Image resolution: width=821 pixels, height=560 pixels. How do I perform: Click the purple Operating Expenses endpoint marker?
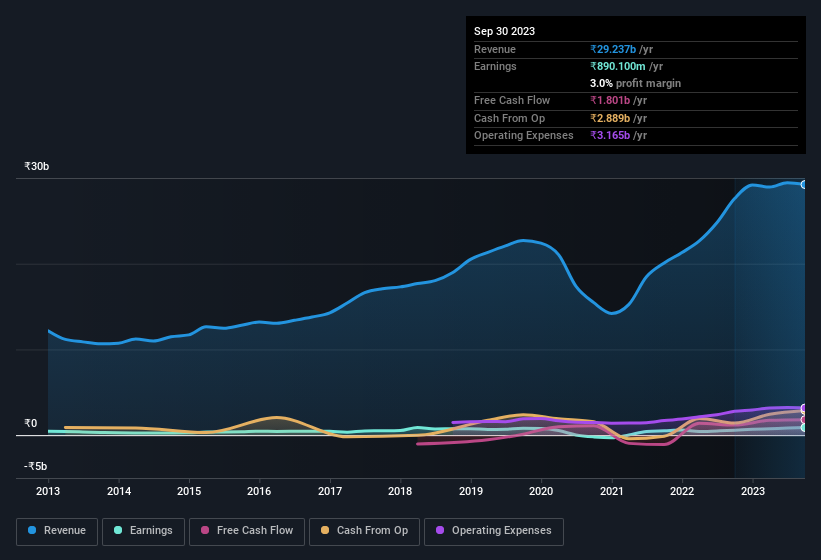point(804,408)
